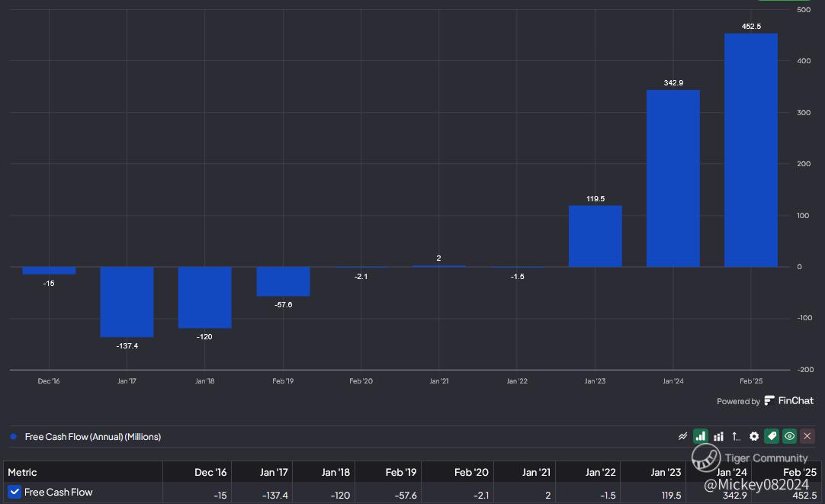Toggle data labels tag icon

[x=772, y=436]
